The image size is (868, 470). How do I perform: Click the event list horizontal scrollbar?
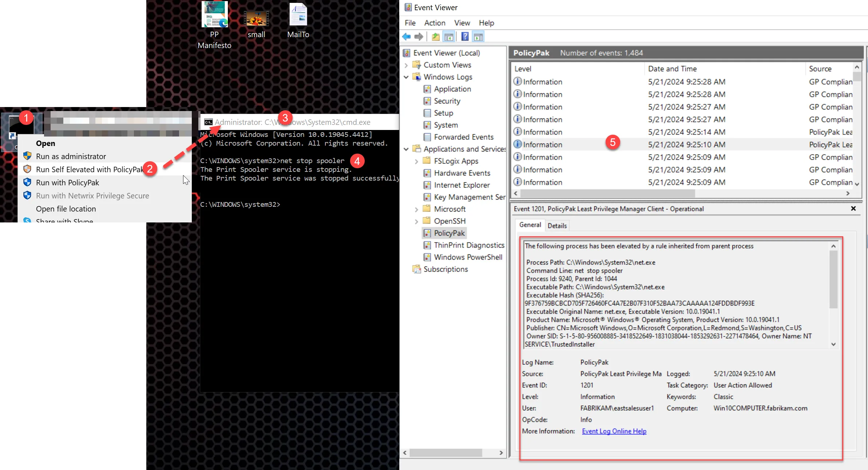coord(608,194)
